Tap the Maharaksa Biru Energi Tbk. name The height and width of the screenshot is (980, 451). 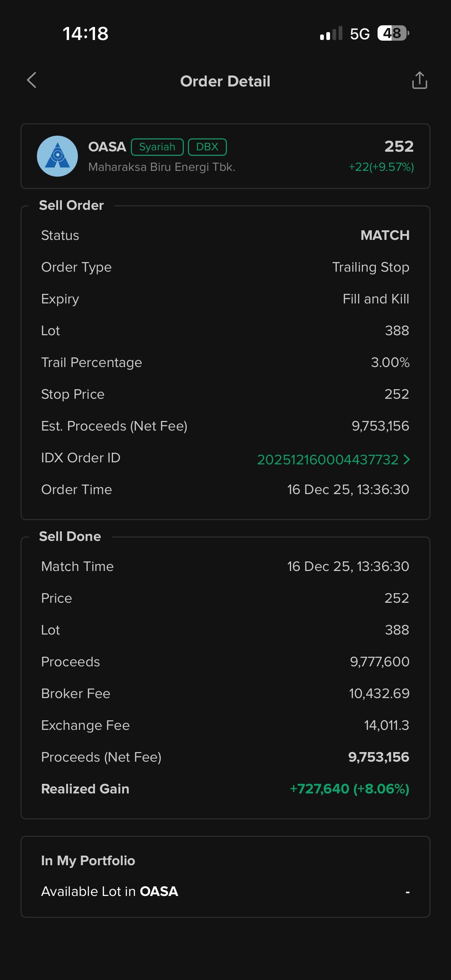point(162,167)
